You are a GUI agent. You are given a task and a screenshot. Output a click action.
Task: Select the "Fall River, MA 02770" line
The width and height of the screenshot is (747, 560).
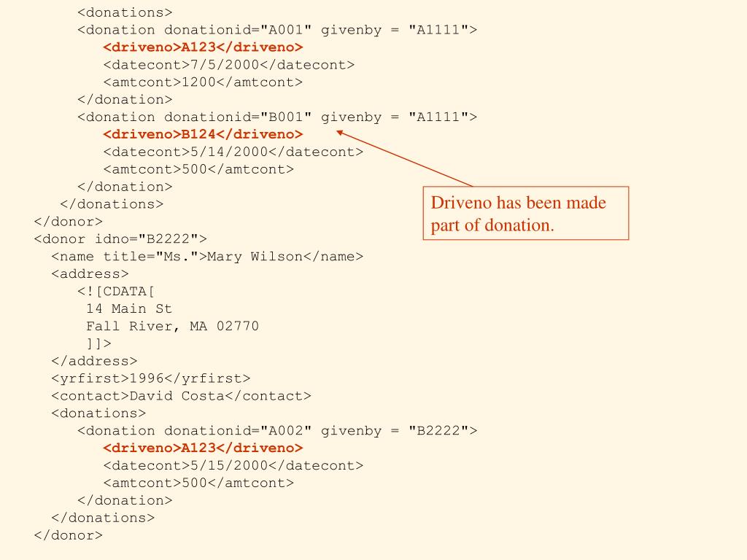pyautogui.click(x=172, y=326)
